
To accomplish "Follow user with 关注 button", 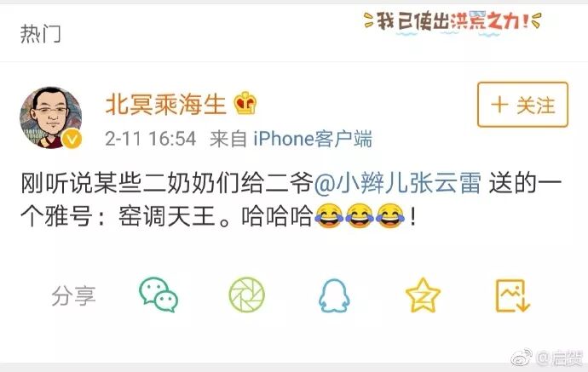I will (522, 105).
